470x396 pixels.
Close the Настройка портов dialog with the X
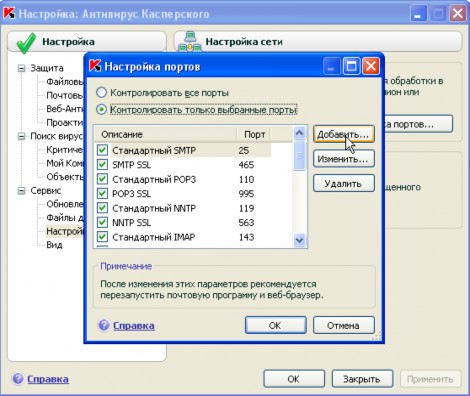tap(371, 66)
